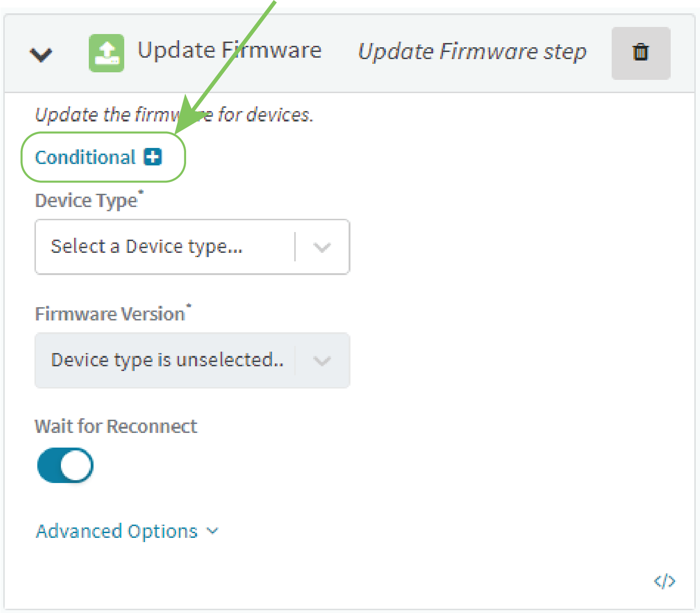Open the Select a Device type combo box

point(192,247)
